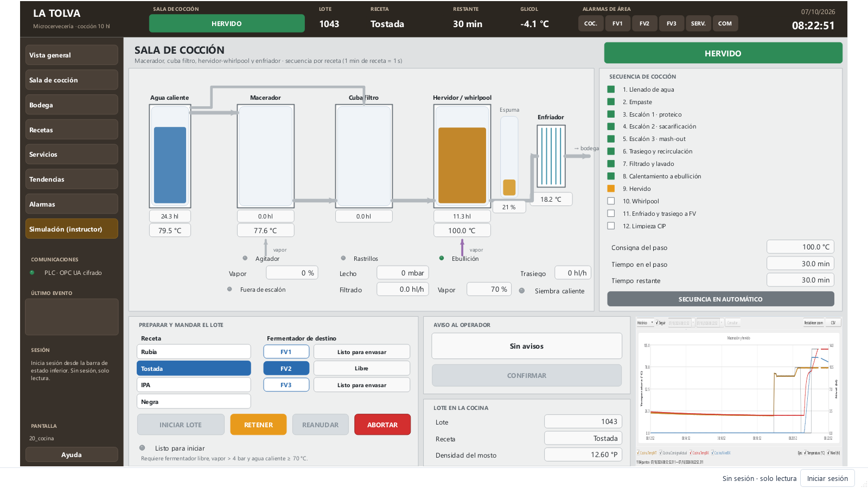868x488 pixels.
Task: Uncheck the Nivel (hl) axis checkbox
Action: [x=828, y=453]
